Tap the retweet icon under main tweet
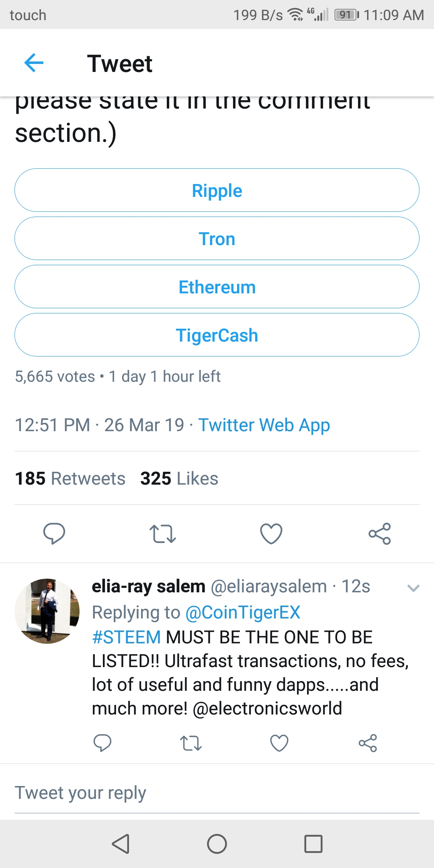 point(163,534)
